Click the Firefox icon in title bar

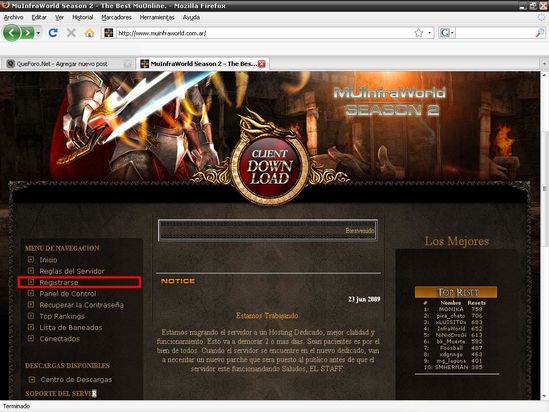point(5,5)
